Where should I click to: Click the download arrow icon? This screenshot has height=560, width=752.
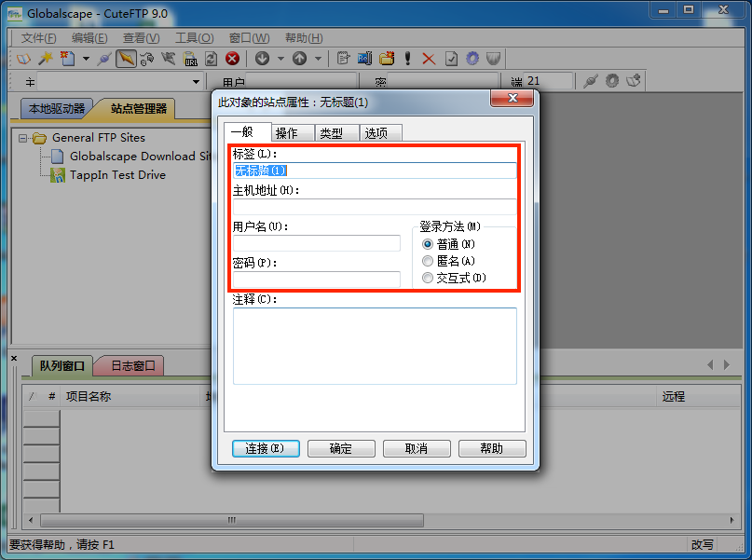point(262,59)
